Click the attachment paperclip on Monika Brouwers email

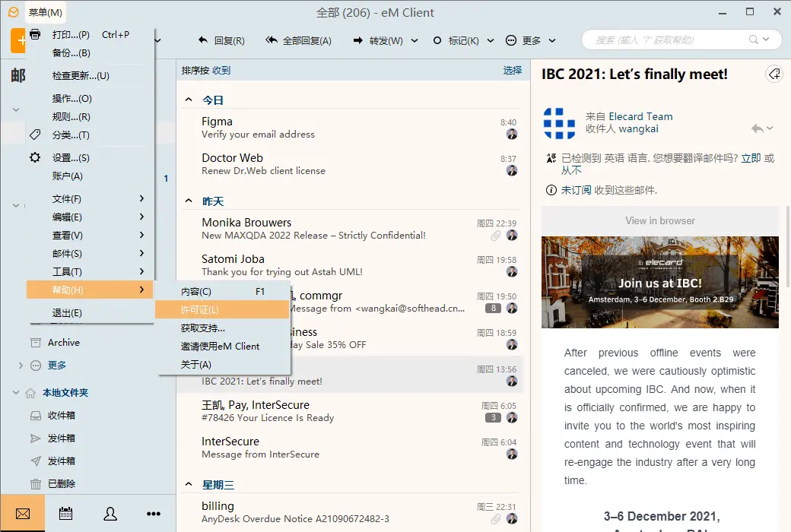(496, 236)
